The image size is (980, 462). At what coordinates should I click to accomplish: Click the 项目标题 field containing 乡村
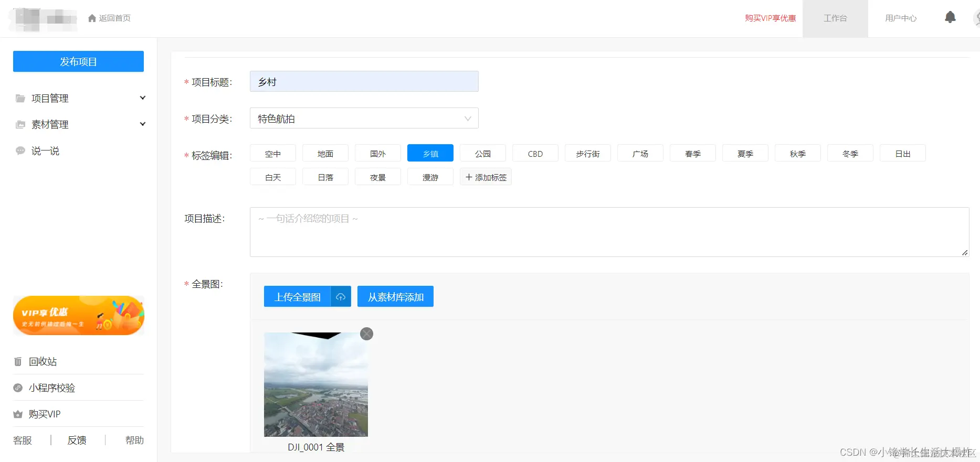[x=364, y=81]
